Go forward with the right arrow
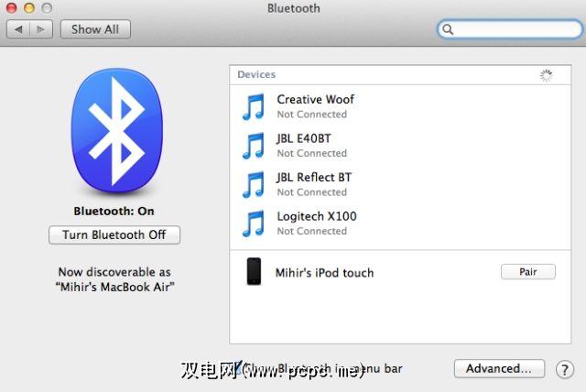586x392 pixels. point(42,29)
